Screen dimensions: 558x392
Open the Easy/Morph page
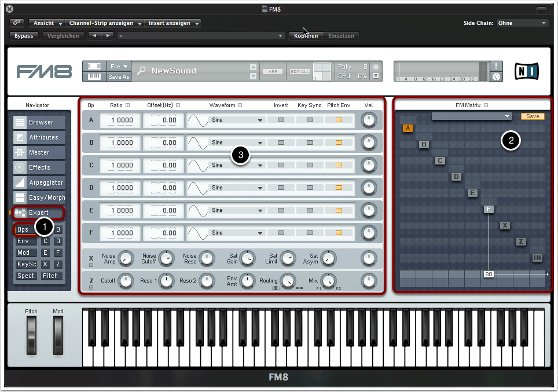[x=39, y=197]
